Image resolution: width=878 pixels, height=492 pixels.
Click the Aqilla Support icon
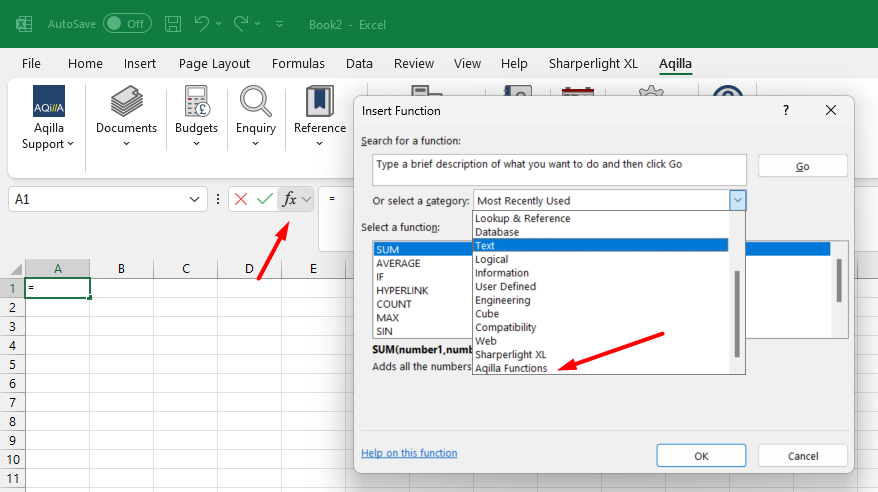pos(49,102)
